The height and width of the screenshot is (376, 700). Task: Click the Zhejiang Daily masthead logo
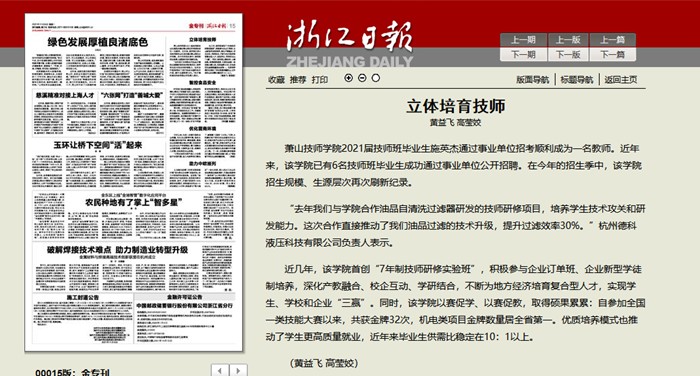(x=349, y=44)
